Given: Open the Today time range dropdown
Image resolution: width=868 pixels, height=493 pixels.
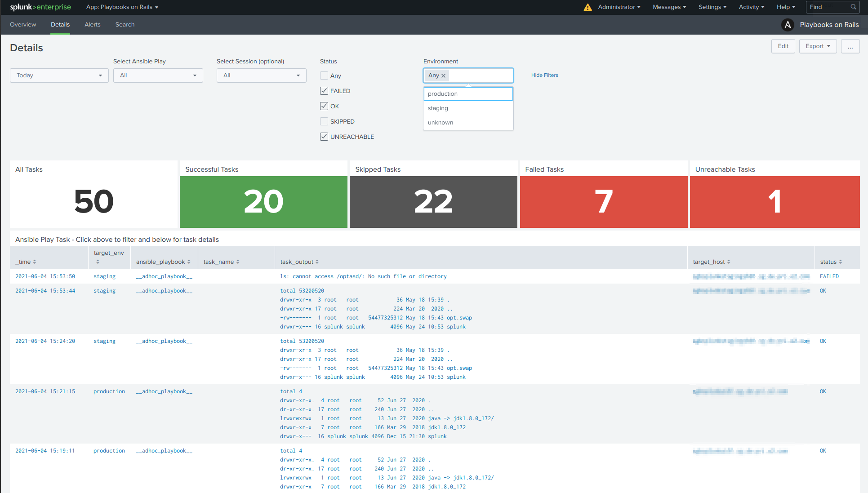Looking at the screenshot, I should pyautogui.click(x=59, y=76).
